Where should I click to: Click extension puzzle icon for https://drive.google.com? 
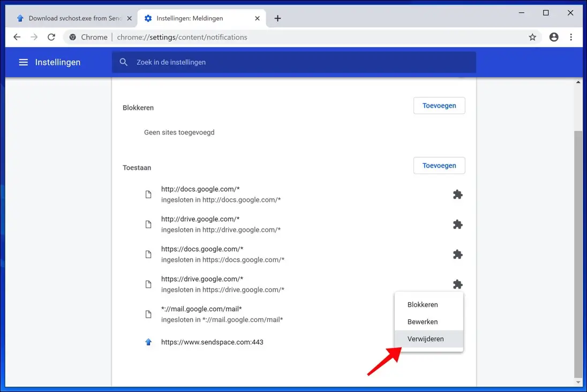point(457,284)
